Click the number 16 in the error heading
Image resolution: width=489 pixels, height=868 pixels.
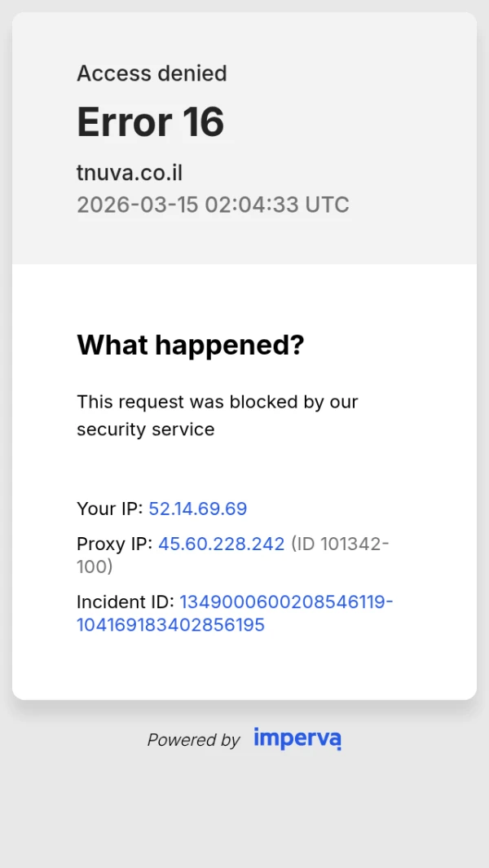203,122
